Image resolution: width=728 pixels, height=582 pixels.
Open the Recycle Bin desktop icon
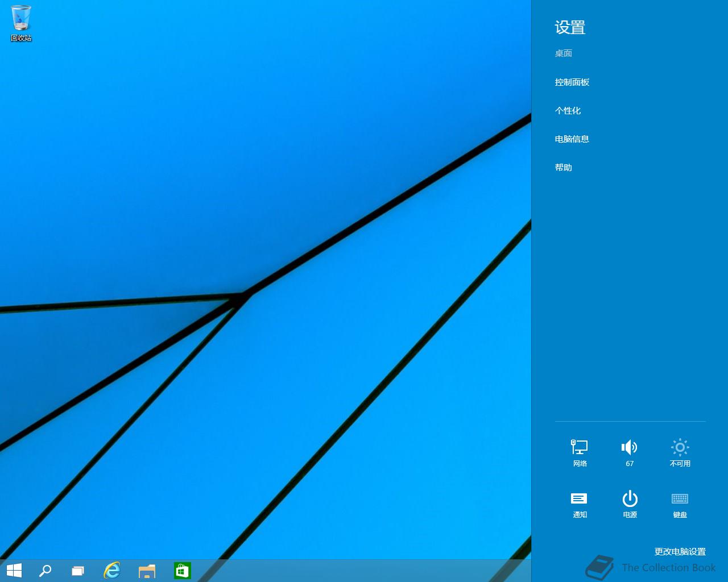21,23
